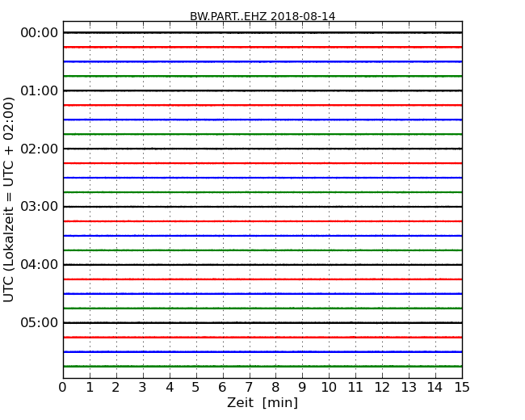
Task: Click the x-axis tick label 10
Action: click(329, 387)
